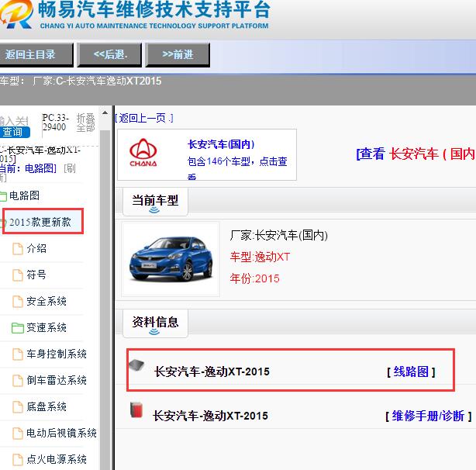Select the 2015款更新款 tree node
Viewport: 476px width, 470px height.
[40, 222]
